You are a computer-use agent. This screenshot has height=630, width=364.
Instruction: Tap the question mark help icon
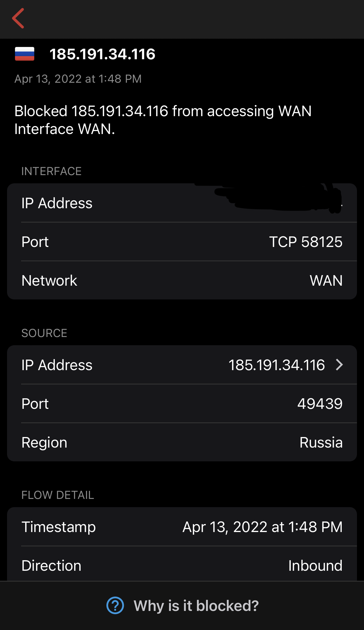(x=115, y=605)
